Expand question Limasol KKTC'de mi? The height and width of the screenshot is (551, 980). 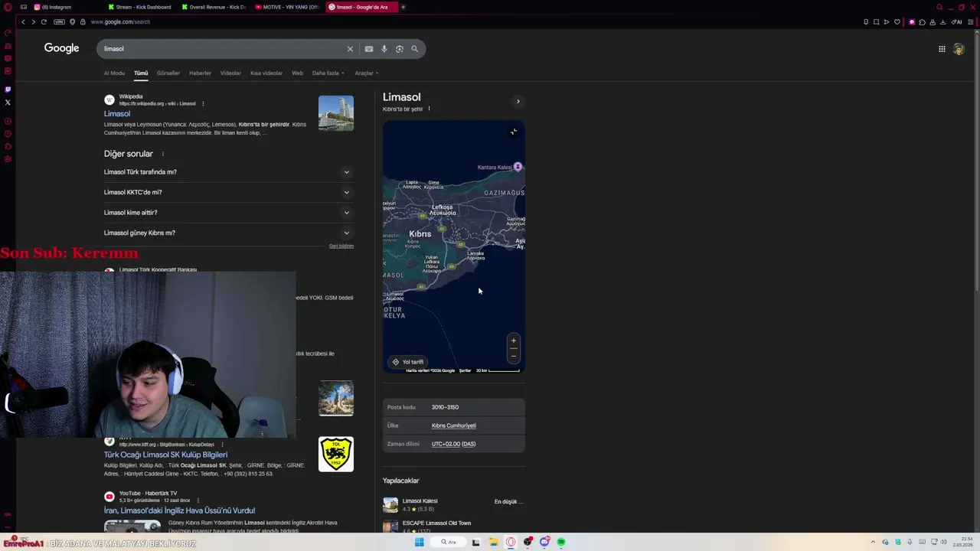point(227,193)
